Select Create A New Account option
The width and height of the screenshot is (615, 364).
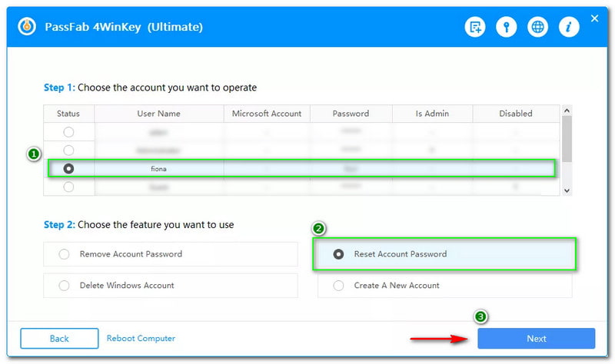pos(338,286)
